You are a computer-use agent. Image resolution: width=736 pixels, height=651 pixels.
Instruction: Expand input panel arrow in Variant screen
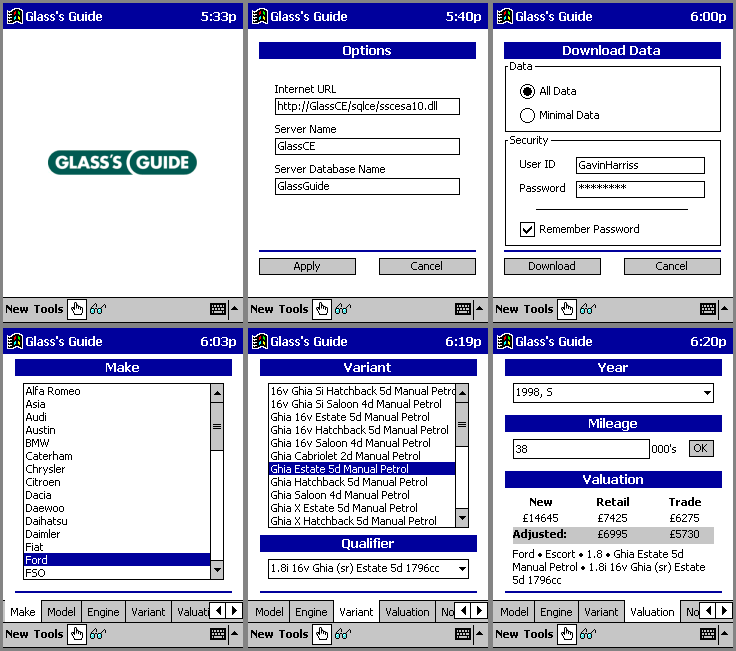tap(480, 634)
